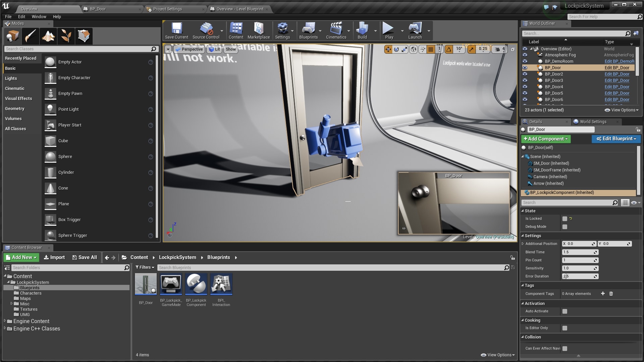Select the BP_Lockpick Component asset thumbnail
Image resolution: width=644 pixels, height=362 pixels.
(x=196, y=284)
